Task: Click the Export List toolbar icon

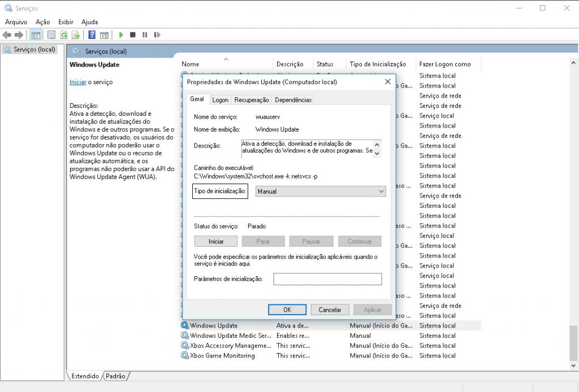Action: pyautogui.click(x=75, y=35)
